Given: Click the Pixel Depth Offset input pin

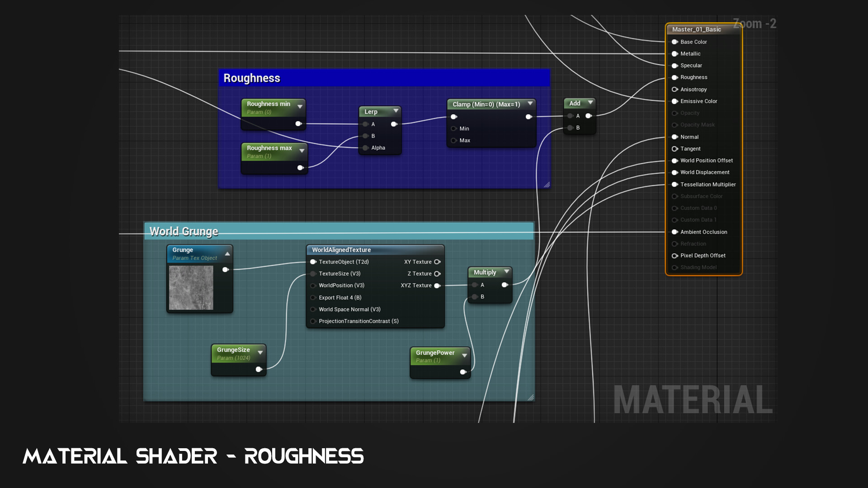Looking at the screenshot, I should click(x=675, y=256).
